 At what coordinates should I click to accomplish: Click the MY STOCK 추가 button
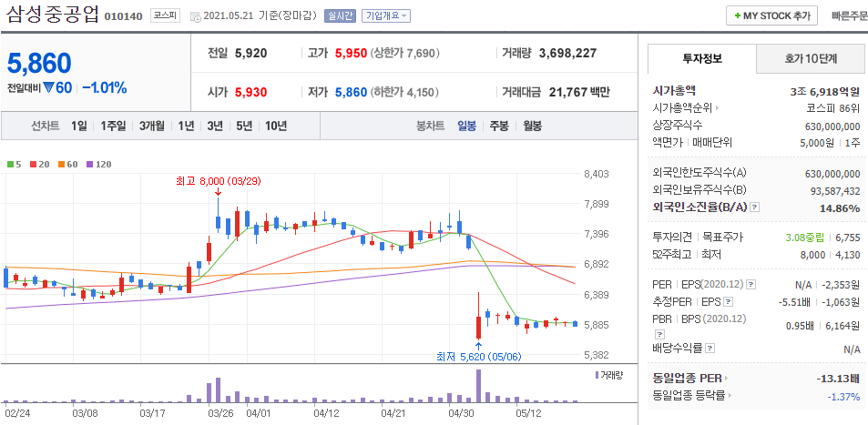point(771,15)
